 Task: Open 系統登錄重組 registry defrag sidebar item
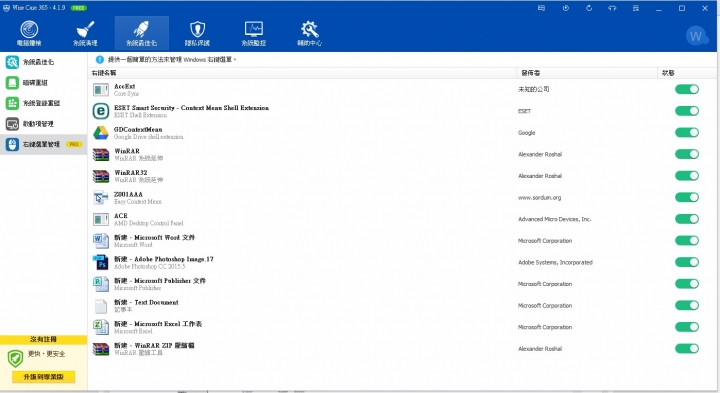43,103
